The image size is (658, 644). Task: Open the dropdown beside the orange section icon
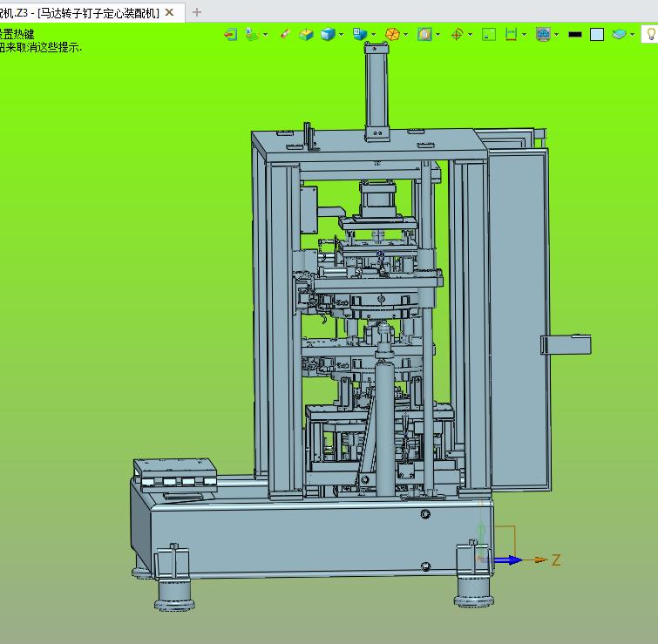click(x=406, y=34)
